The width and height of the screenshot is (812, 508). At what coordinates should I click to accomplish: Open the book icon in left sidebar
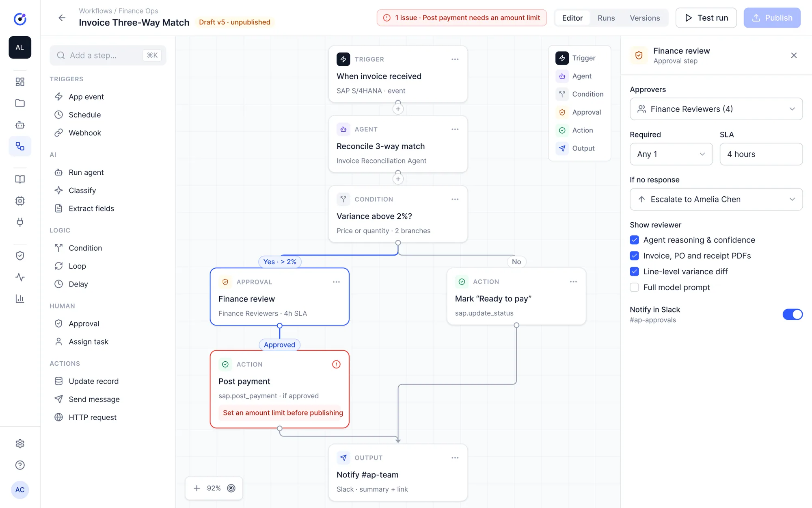click(20, 179)
